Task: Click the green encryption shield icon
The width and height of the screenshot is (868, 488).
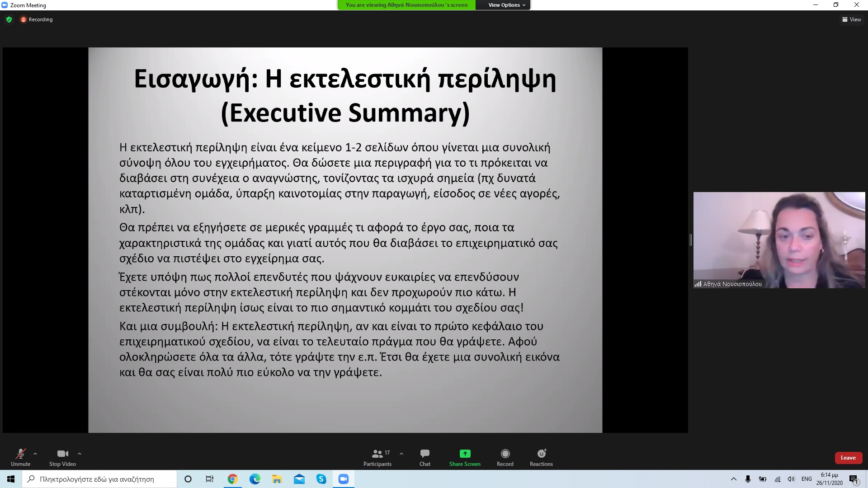Action: (9, 19)
